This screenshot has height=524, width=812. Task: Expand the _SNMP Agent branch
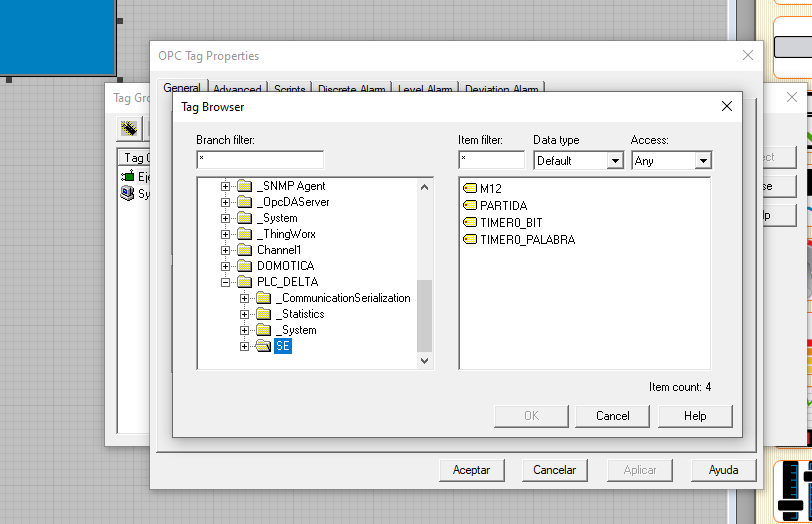click(x=226, y=186)
